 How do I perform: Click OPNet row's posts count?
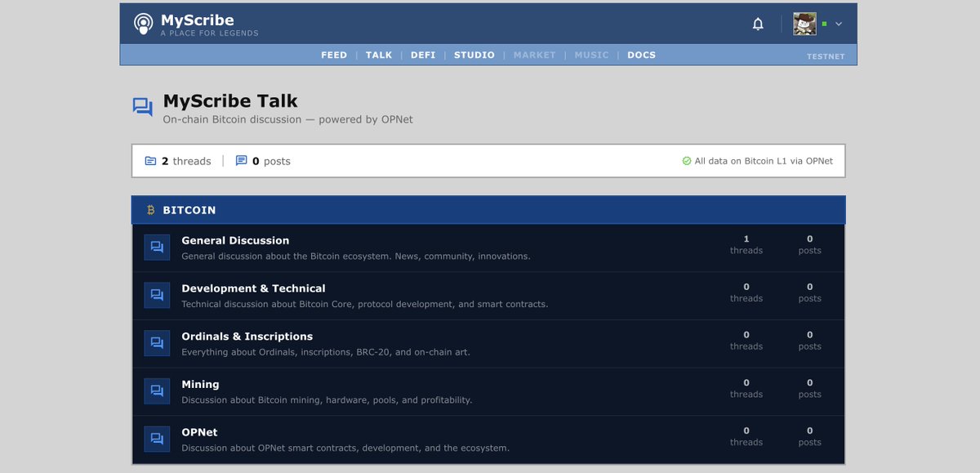[x=809, y=436]
